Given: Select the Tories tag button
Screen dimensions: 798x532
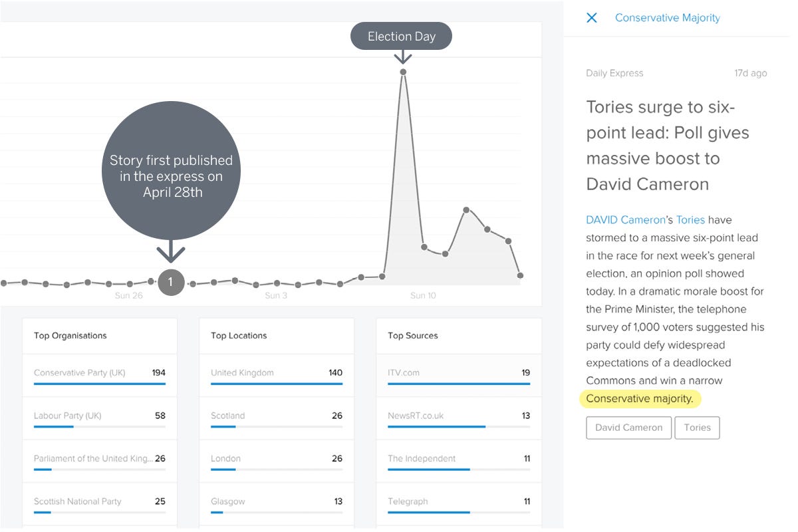Looking at the screenshot, I should pos(697,428).
